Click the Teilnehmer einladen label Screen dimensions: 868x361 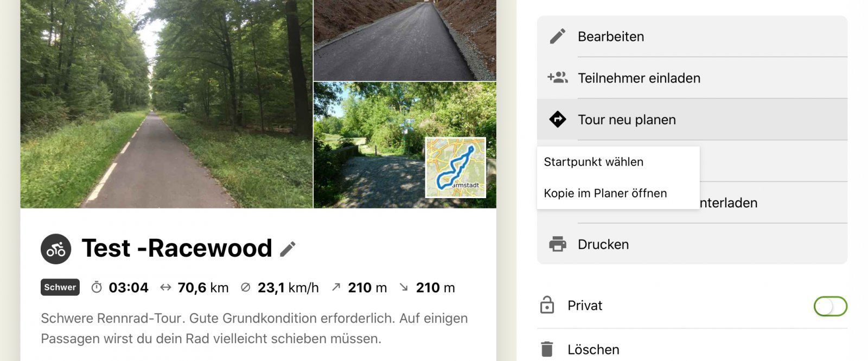(x=639, y=78)
